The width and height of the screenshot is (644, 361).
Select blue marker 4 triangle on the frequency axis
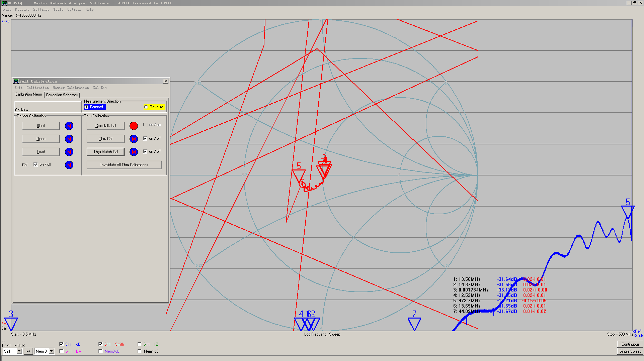[300, 324]
